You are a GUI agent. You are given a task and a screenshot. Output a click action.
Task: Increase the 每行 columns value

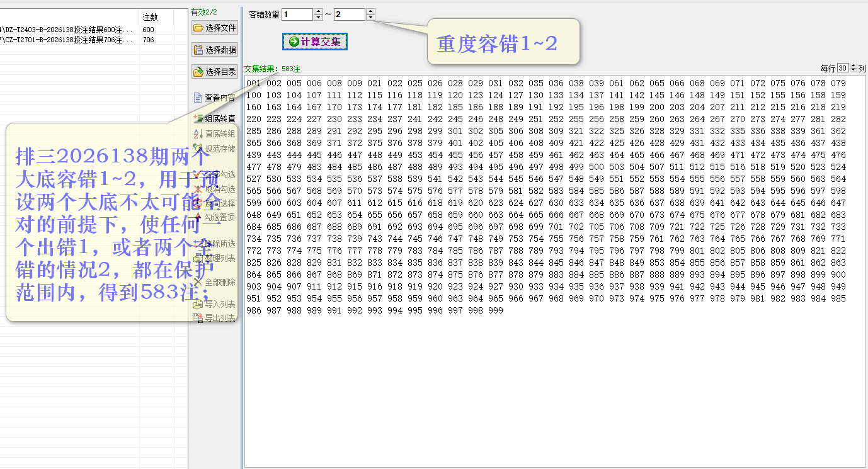[x=854, y=65]
